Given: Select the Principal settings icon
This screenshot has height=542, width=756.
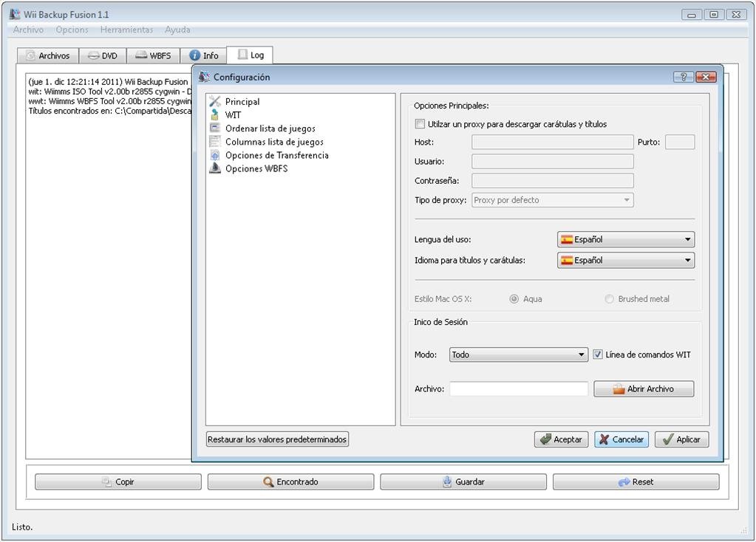Looking at the screenshot, I should point(215,102).
